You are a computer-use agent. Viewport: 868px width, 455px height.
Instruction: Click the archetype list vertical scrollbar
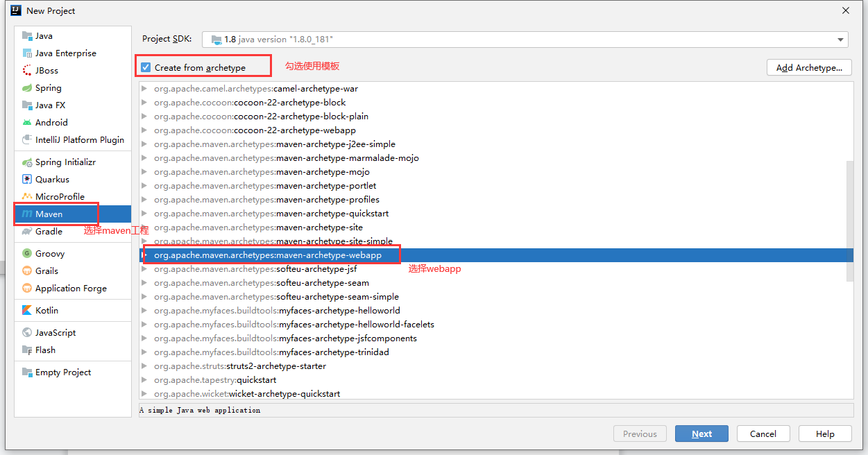pos(850,221)
